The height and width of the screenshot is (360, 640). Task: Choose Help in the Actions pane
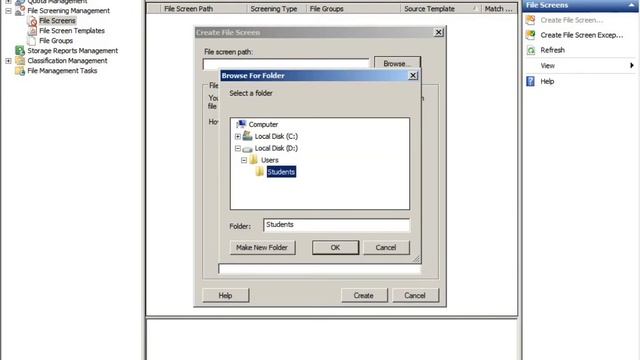(547, 81)
